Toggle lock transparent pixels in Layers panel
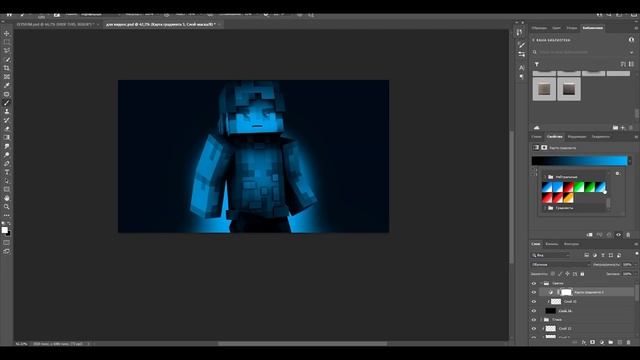This screenshot has height=360, width=640. coord(553,274)
